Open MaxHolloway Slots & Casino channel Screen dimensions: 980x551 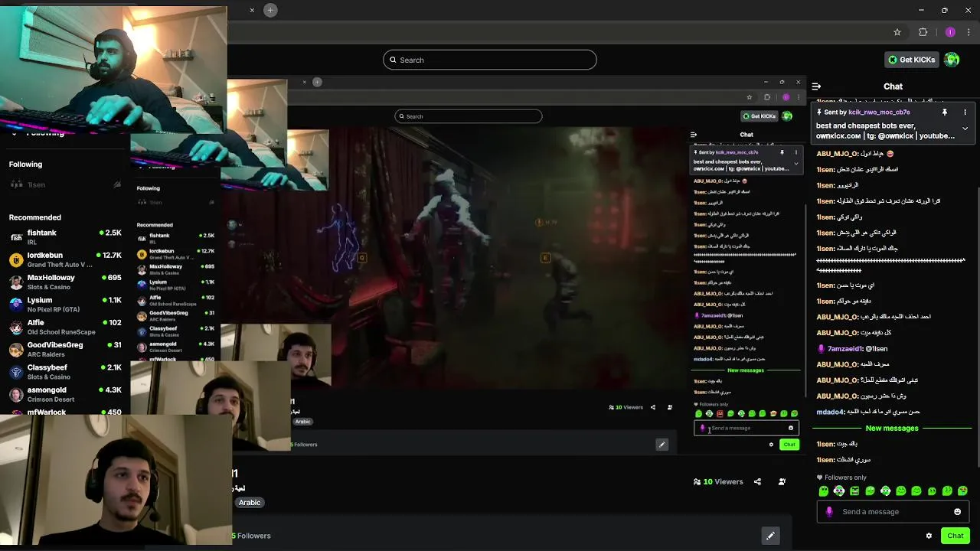point(65,282)
